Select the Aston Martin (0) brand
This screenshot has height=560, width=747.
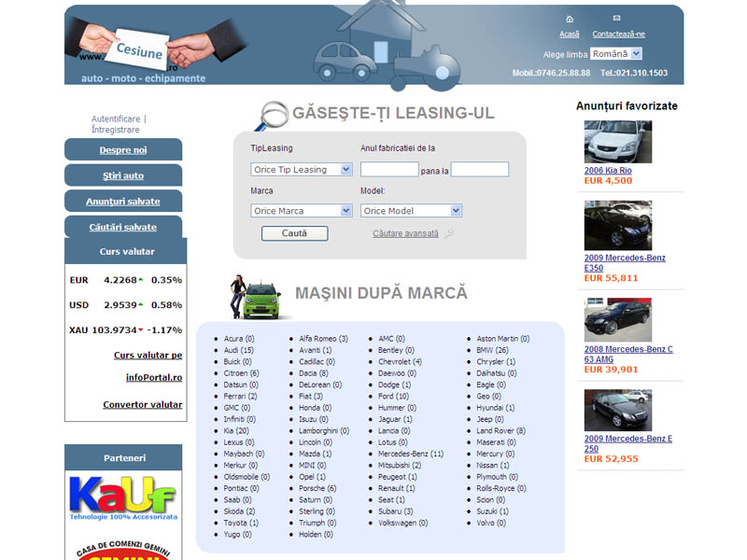pos(503,339)
